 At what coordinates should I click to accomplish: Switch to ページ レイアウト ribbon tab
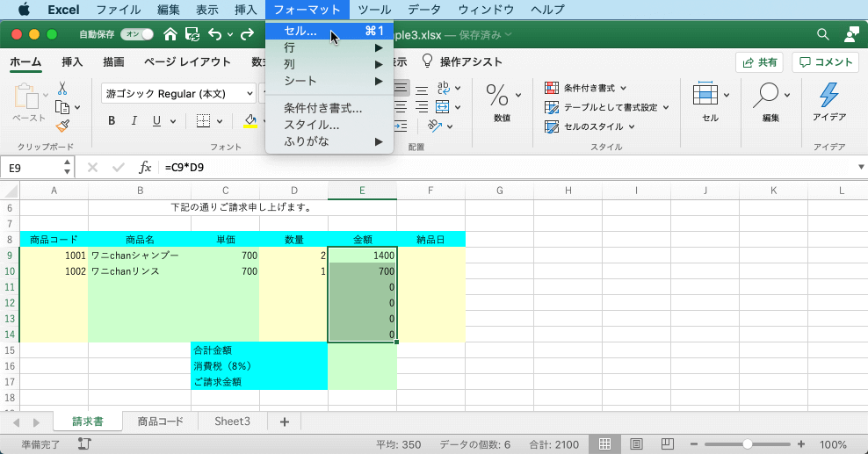[x=187, y=62]
